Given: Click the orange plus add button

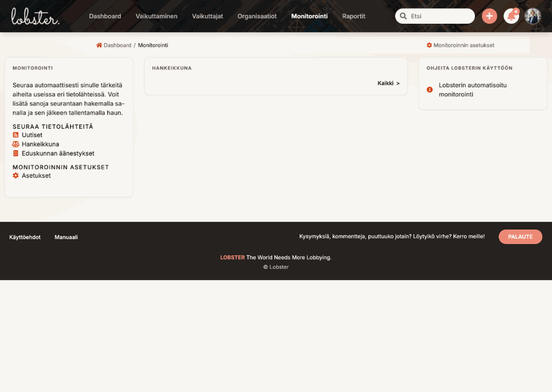Looking at the screenshot, I should (x=489, y=16).
